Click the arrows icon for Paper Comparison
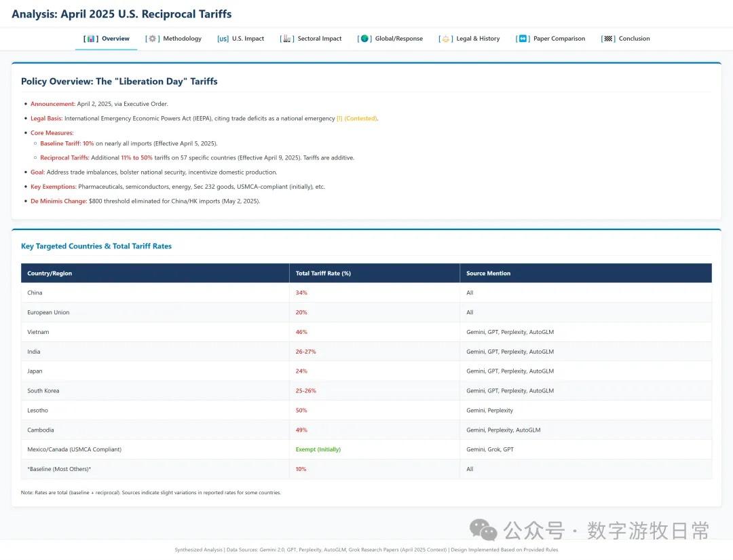 point(523,39)
